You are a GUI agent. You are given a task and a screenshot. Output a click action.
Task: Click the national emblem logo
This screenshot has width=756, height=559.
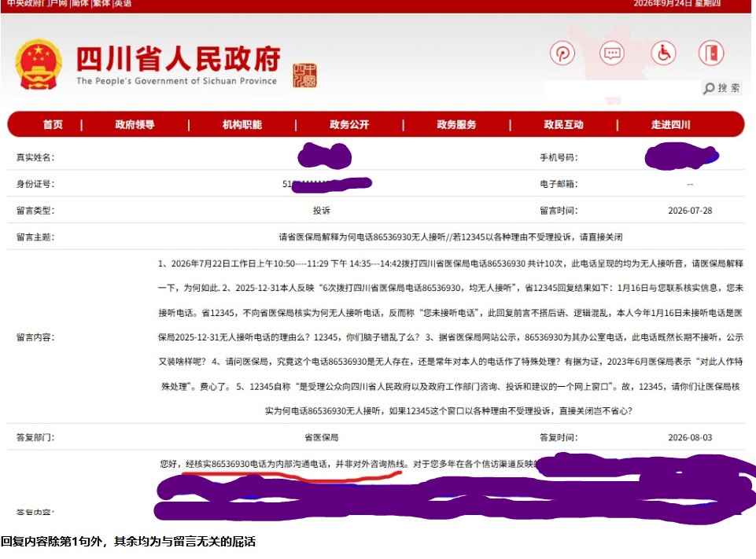[39, 64]
